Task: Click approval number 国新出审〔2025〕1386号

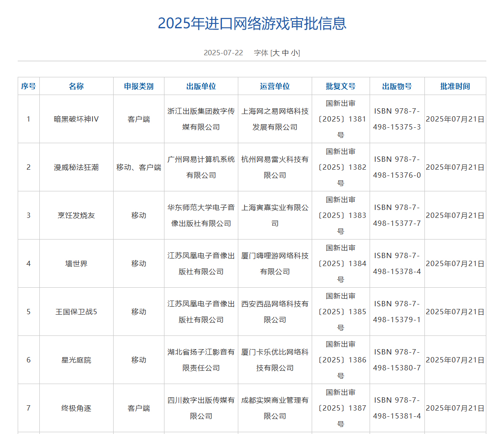Action: tap(341, 360)
